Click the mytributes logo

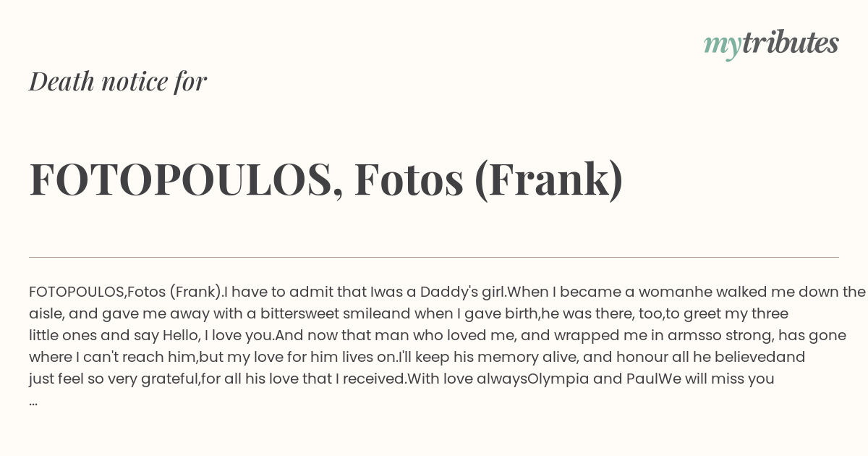click(771, 43)
